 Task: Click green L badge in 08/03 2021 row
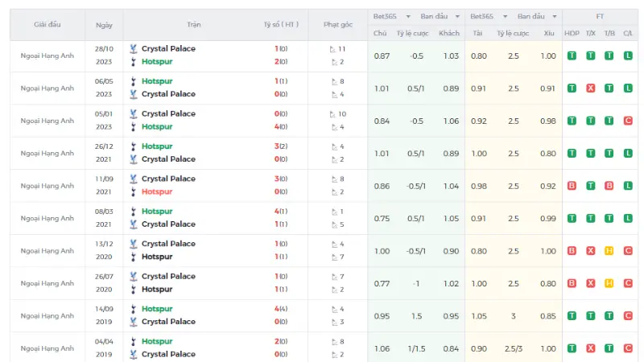628,218
